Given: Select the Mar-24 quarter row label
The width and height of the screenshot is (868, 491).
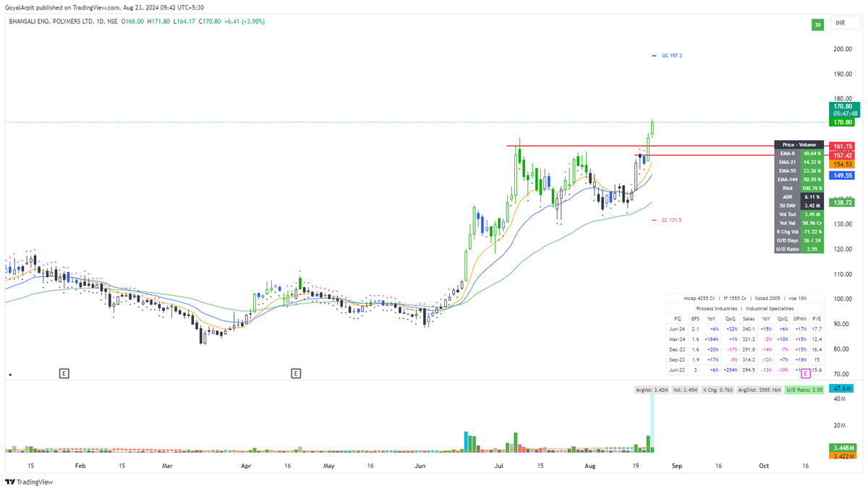Looking at the screenshot, I should click(678, 338).
